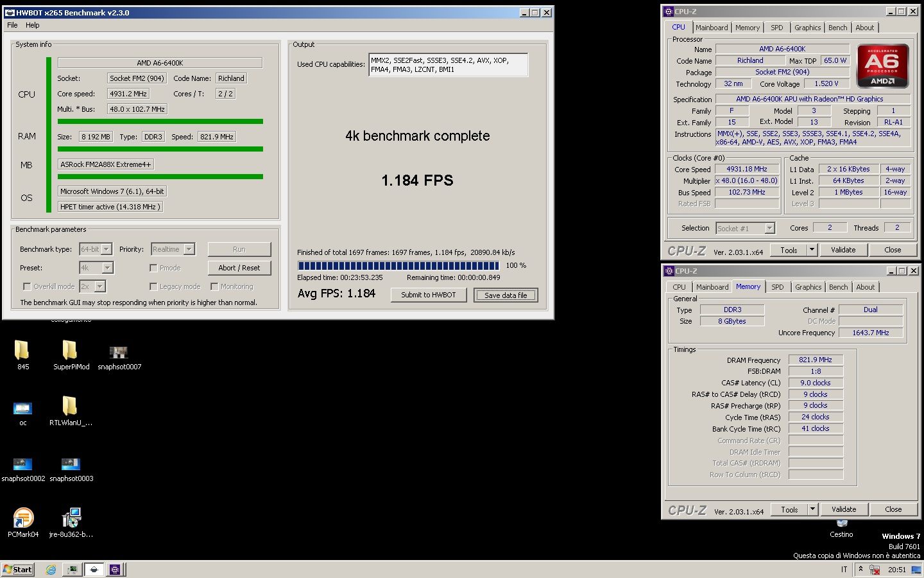Enable the Monitoring checkbox

pos(214,286)
